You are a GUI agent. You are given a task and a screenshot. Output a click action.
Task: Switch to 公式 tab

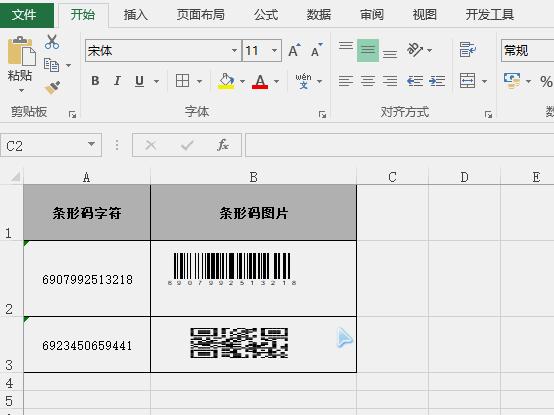click(266, 15)
